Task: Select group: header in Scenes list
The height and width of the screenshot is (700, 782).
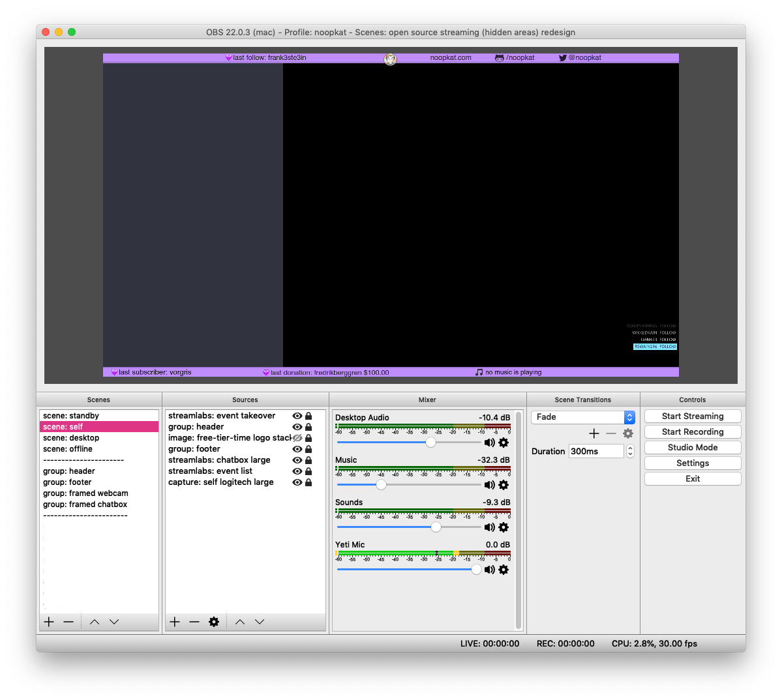Action: [x=98, y=471]
